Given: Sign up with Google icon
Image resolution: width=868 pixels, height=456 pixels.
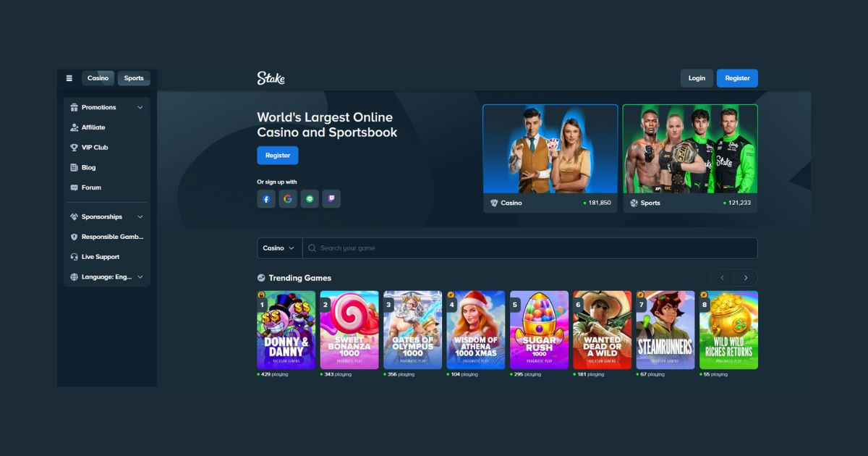Looking at the screenshot, I should click(288, 199).
